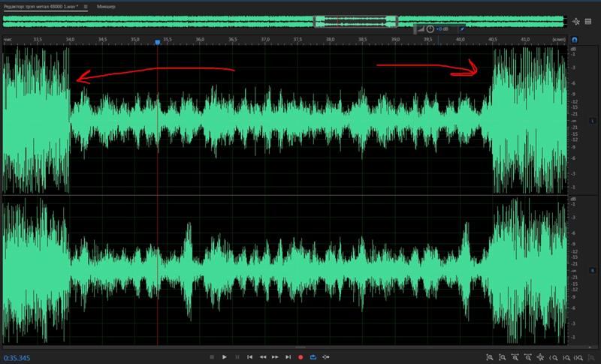Image resolution: width=601 pixels, height=364 pixels.
Task: Start recording with the red Record button
Action: coord(300,357)
